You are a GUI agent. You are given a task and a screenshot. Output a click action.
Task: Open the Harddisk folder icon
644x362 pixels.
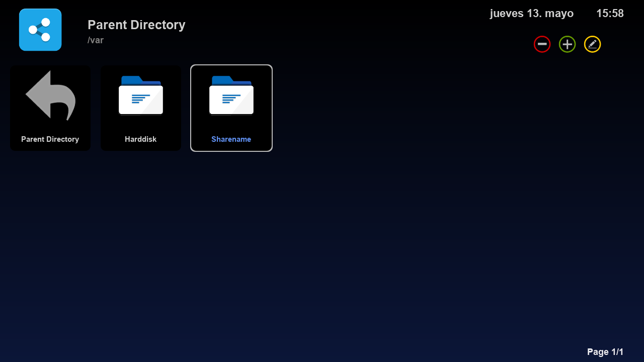141,96
